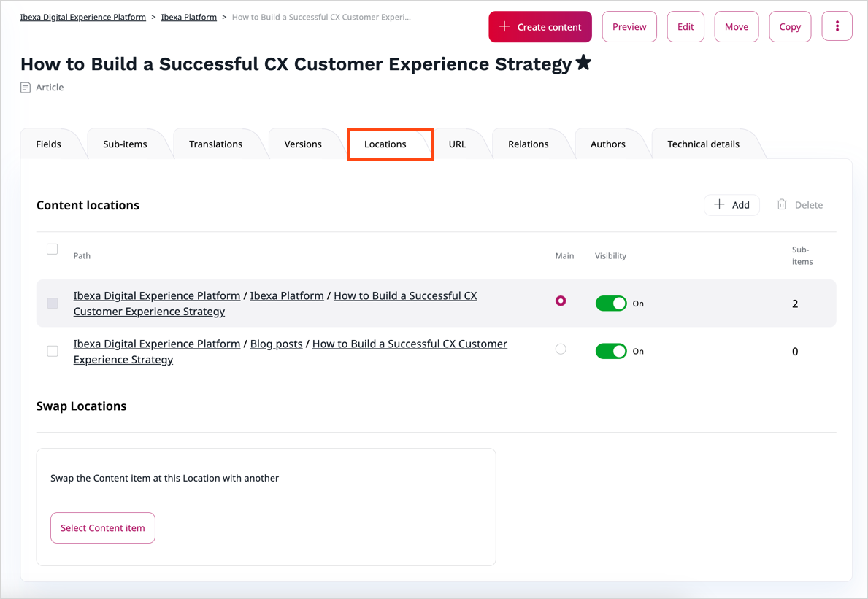Click Select Content item button
The height and width of the screenshot is (599, 868).
(x=103, y=527)
